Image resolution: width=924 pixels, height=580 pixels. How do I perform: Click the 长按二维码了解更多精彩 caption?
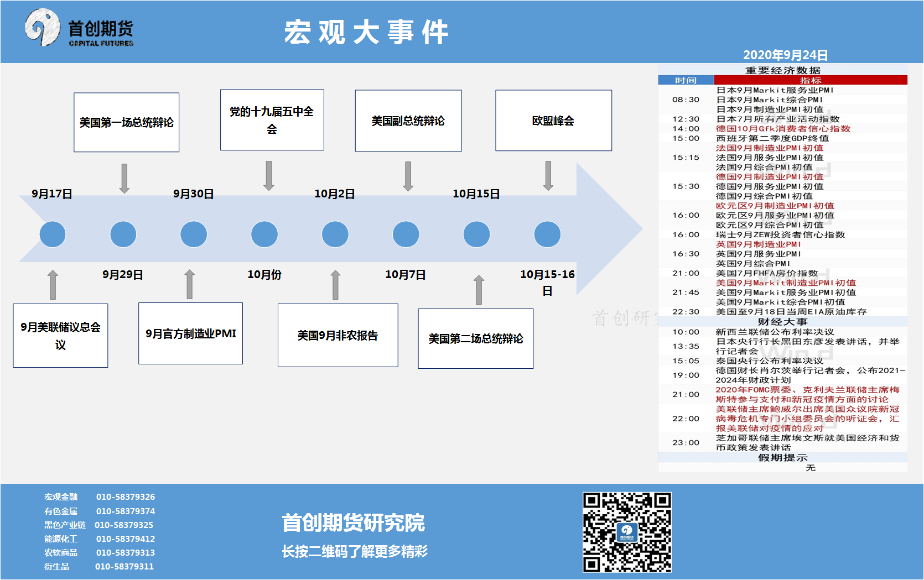coord(355,551)
